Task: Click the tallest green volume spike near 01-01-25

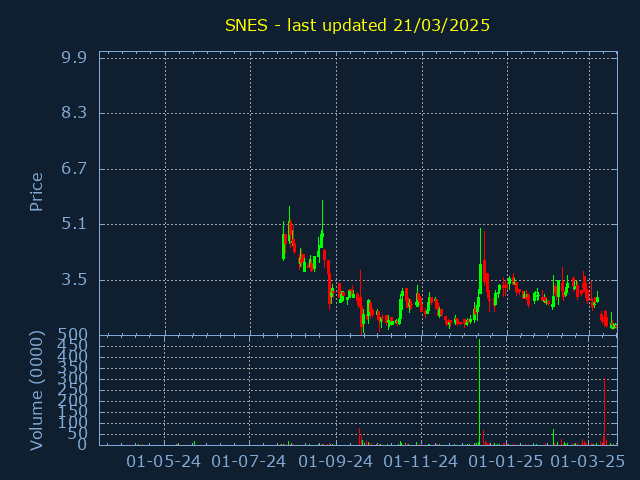Action: click(x=480, y=392)
